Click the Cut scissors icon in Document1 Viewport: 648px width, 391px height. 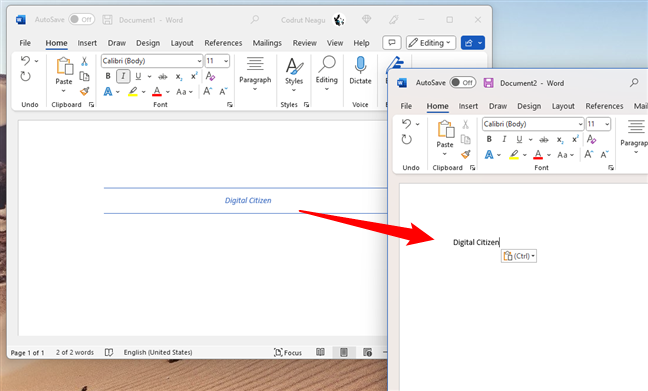84,62
